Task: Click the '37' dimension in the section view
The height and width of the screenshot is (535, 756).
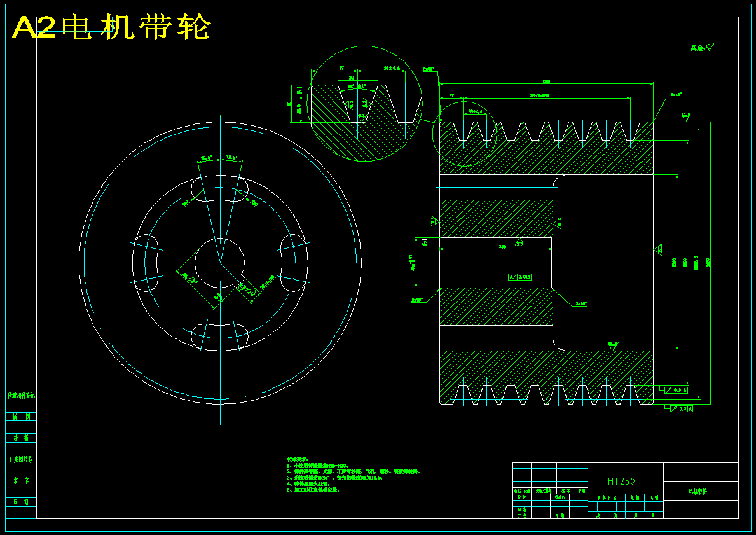Action: point(451,95)
